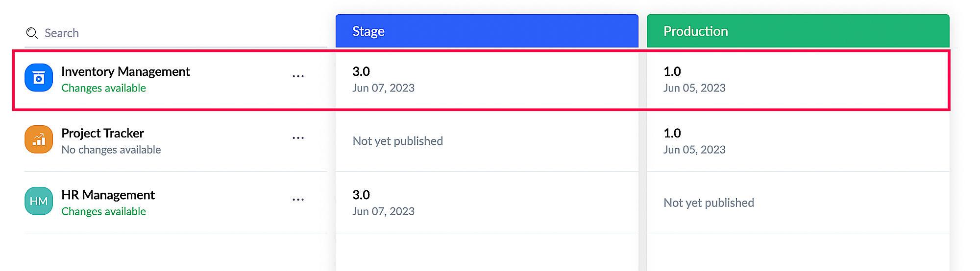The height and width of the screenshot is (271, 980).
Task: Click the Inventory Management app icon
Action: click(39, 78)
